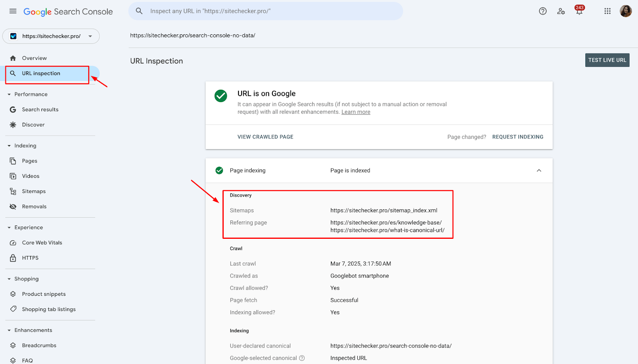Open Core Web Vitals from the sidebar
This screenshot has height=364, width=638.
pos(13,242)
